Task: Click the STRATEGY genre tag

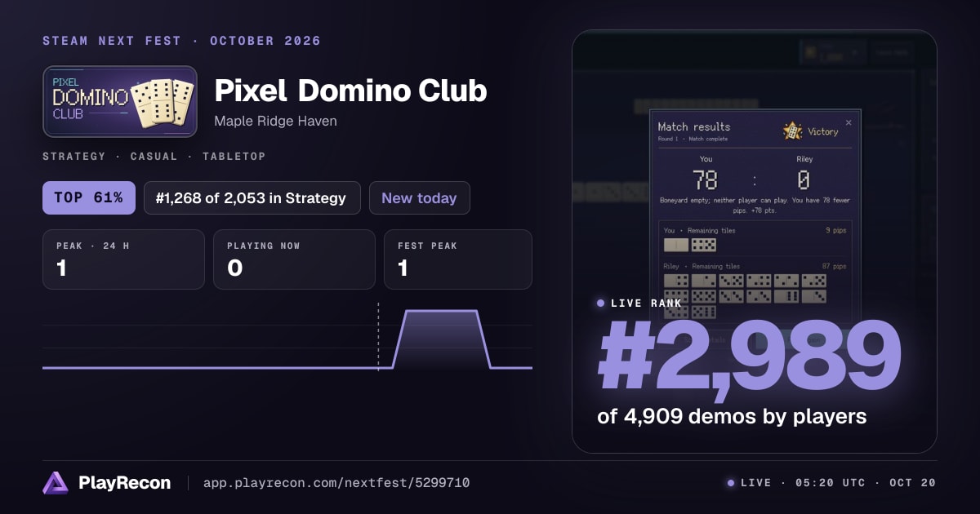Action: (x=74, y=156)
